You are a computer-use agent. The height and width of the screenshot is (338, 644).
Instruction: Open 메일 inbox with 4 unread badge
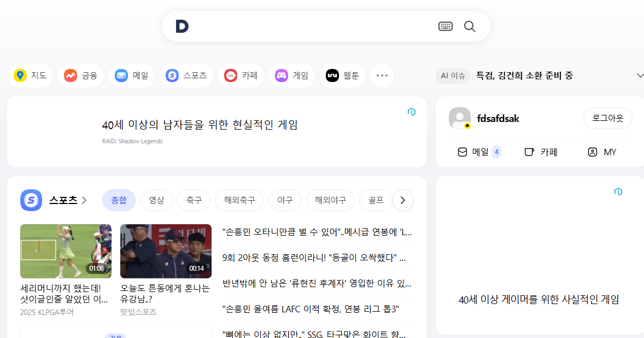click(479, 152)
